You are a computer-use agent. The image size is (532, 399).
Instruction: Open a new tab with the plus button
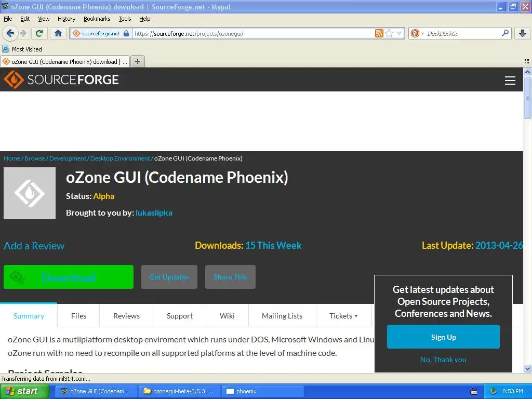pos(137,61)
